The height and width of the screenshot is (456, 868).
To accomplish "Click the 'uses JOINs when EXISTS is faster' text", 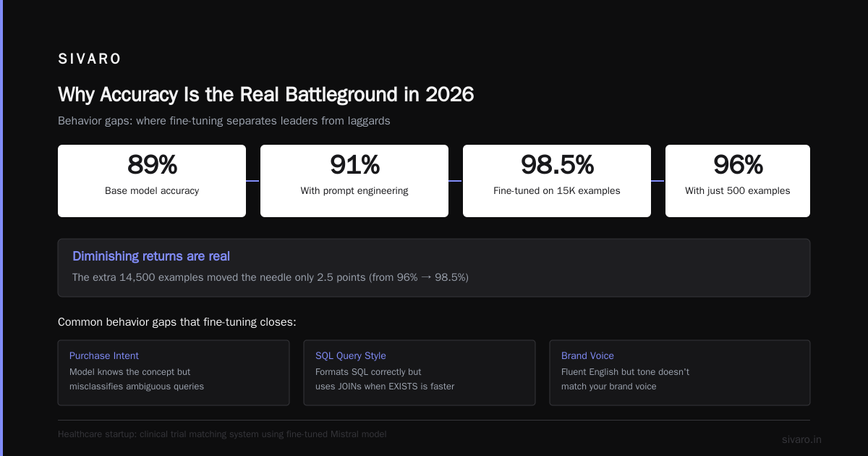I will (x=385, y=387).
